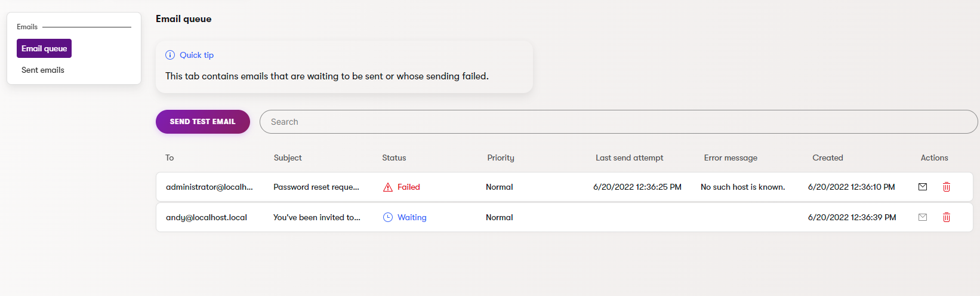Sort by Last send attempt column
The image size is (980, 296).
tap(629, 158)
